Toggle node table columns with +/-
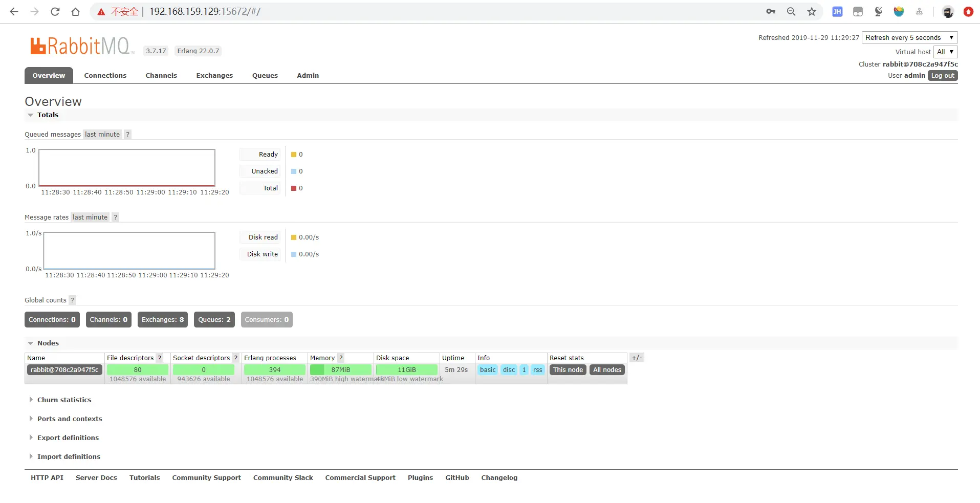This screenshot has height=503, width=980. [x=637, y=358]
